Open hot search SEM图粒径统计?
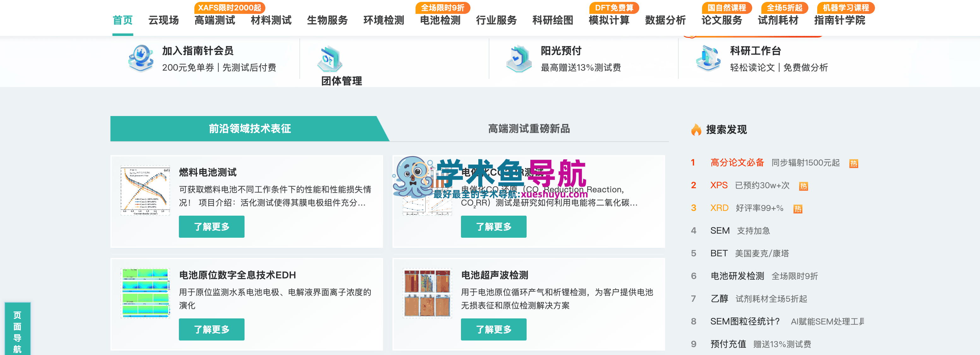 click(x=745, y=322)
